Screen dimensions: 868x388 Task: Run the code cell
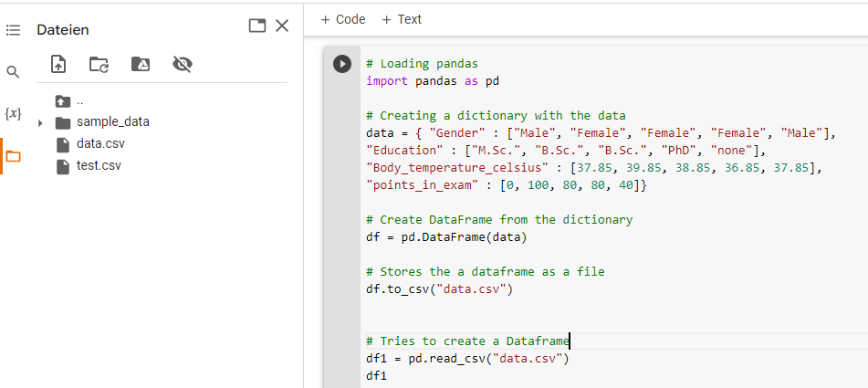coord(342,64)
